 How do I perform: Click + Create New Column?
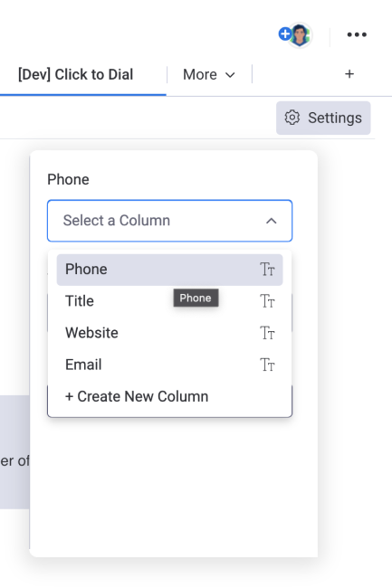tap(137, 396)
